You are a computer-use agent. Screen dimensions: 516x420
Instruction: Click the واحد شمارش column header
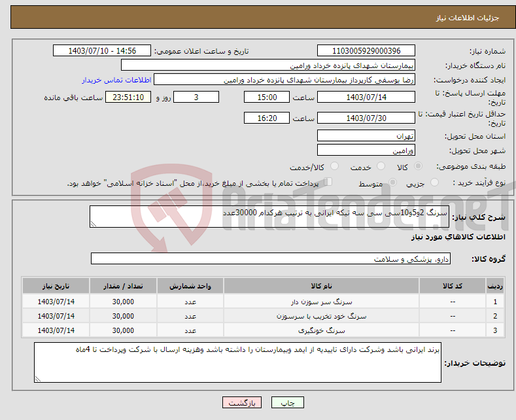[190, 286]
